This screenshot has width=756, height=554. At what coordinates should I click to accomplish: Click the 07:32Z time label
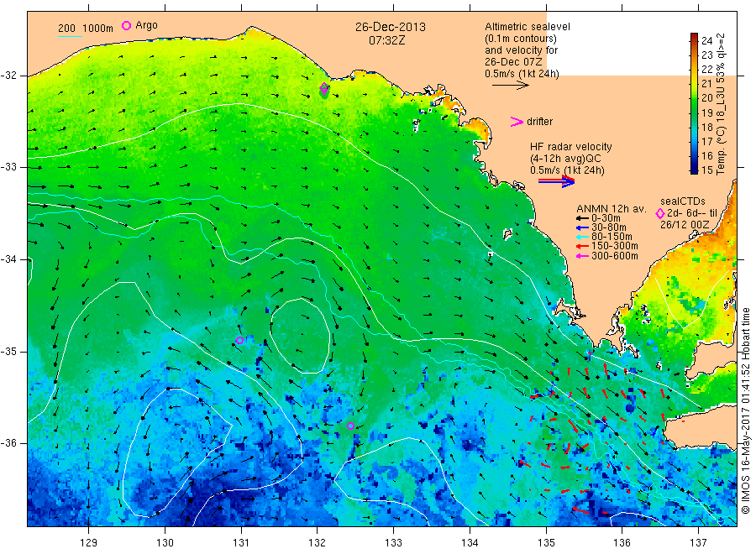(x=387, y=41)
